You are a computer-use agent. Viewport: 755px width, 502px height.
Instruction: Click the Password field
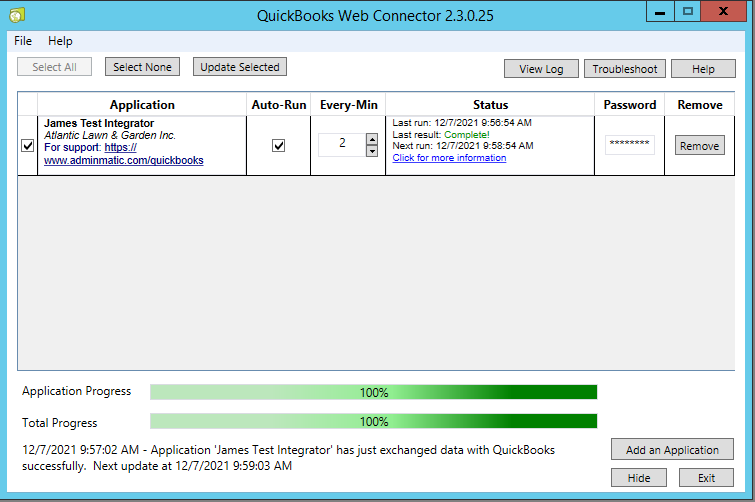[x=629, y=145]
